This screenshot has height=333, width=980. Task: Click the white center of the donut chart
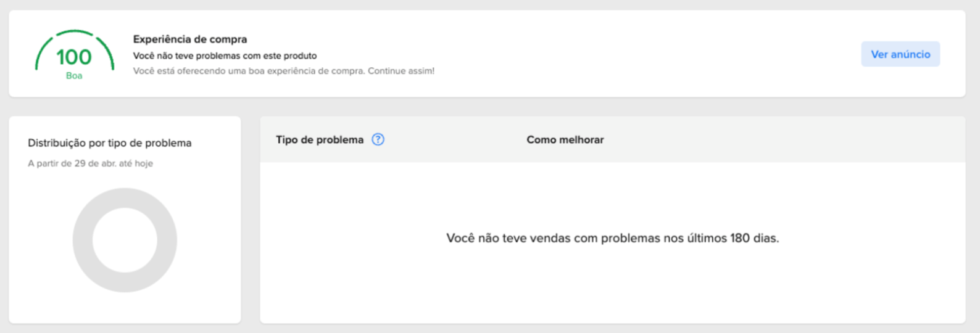coord(125,240)
